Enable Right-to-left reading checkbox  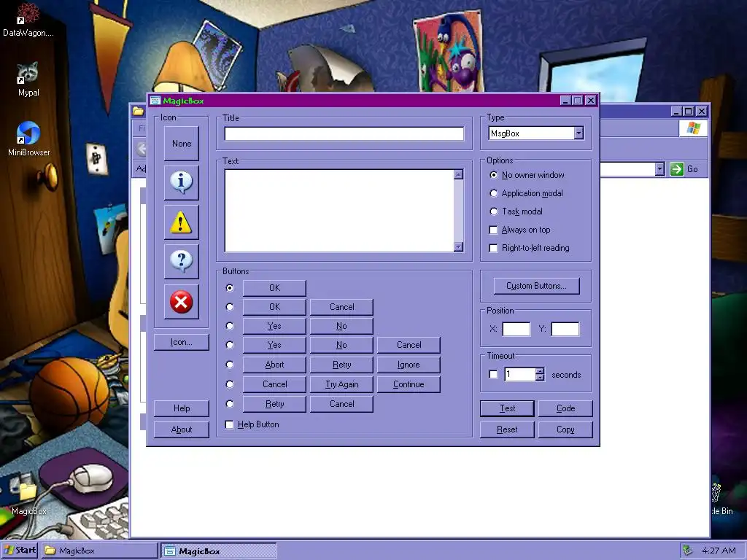pos(530,248)
